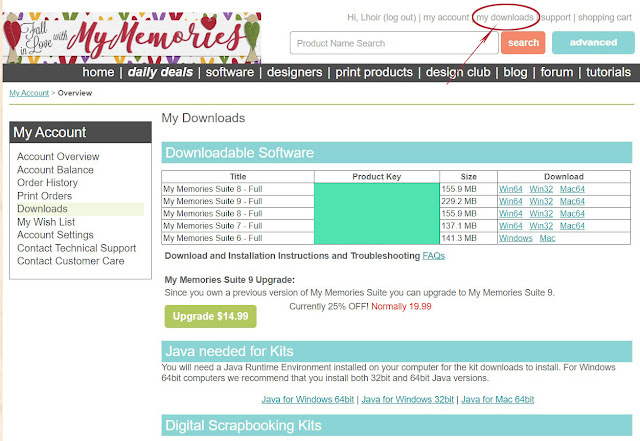Download Win32 for Suite 9 Full
The image size is (640, 441).
coord(541,201)
